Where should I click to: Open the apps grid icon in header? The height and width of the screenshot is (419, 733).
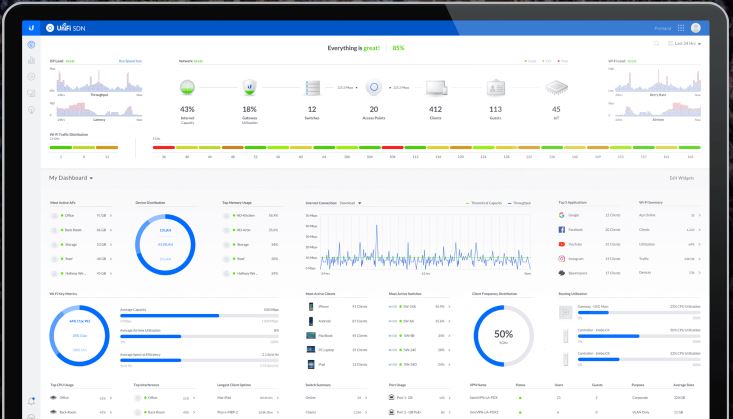[x=681, y=27]
